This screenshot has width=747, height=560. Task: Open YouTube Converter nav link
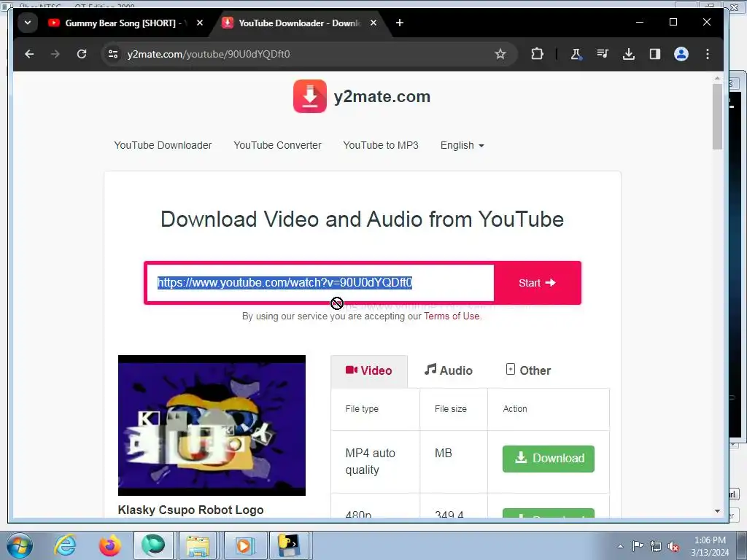click(x=278, y=145)
